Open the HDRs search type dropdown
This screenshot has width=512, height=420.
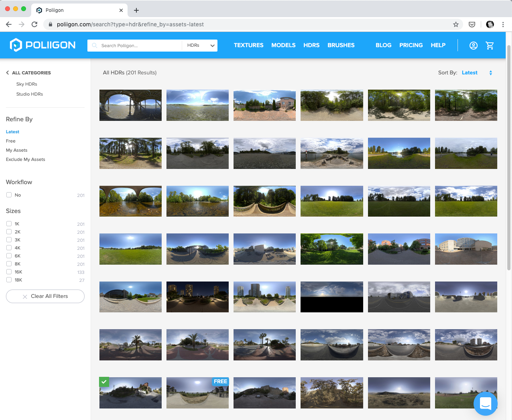pyautogui.click(x=200, y=45)
